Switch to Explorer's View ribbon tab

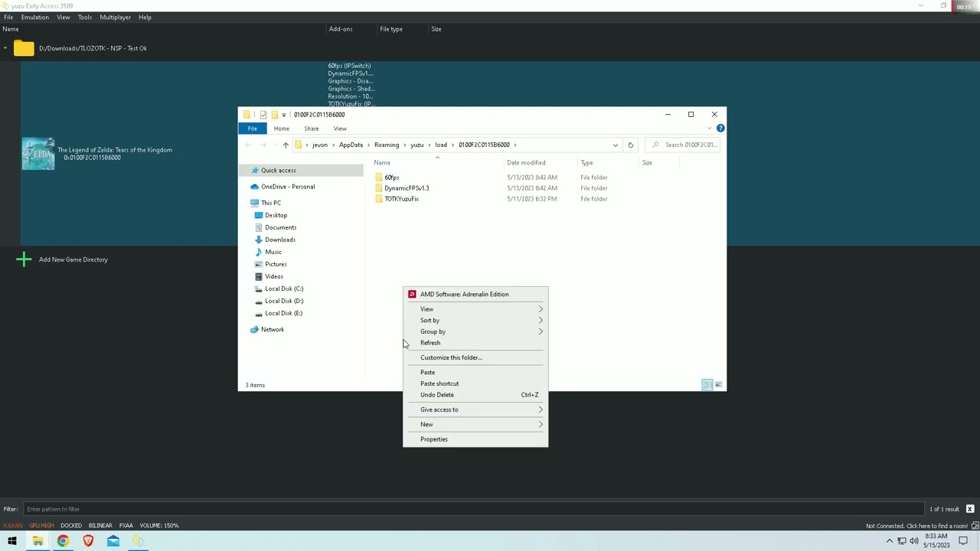click(340, 129)
